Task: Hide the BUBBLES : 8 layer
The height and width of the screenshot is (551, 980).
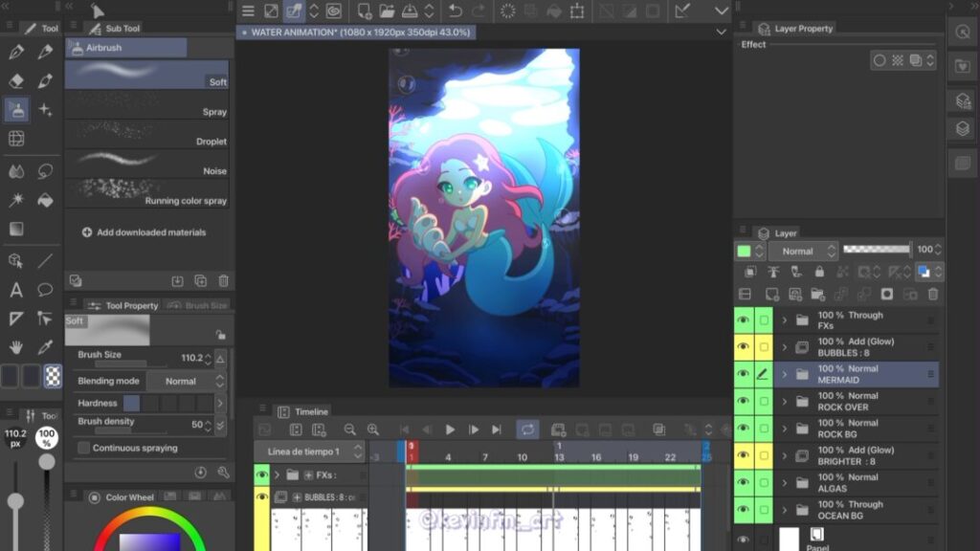Action: (x=743, y=346)
